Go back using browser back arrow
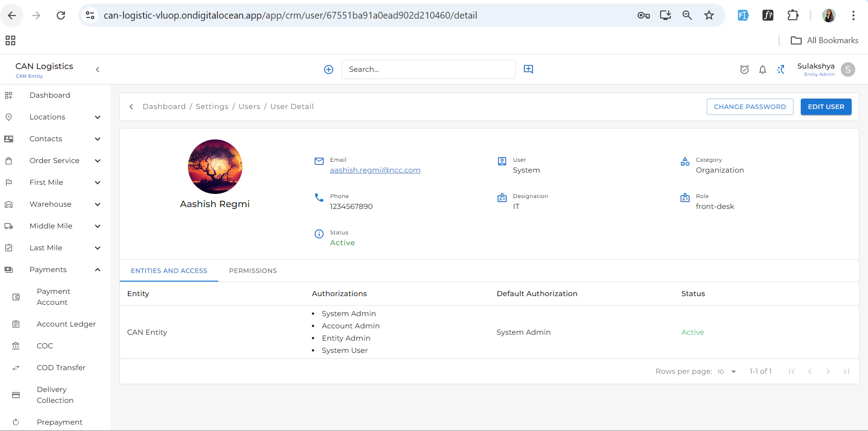This screenshot has width=868, height=431. coord(12,15)
